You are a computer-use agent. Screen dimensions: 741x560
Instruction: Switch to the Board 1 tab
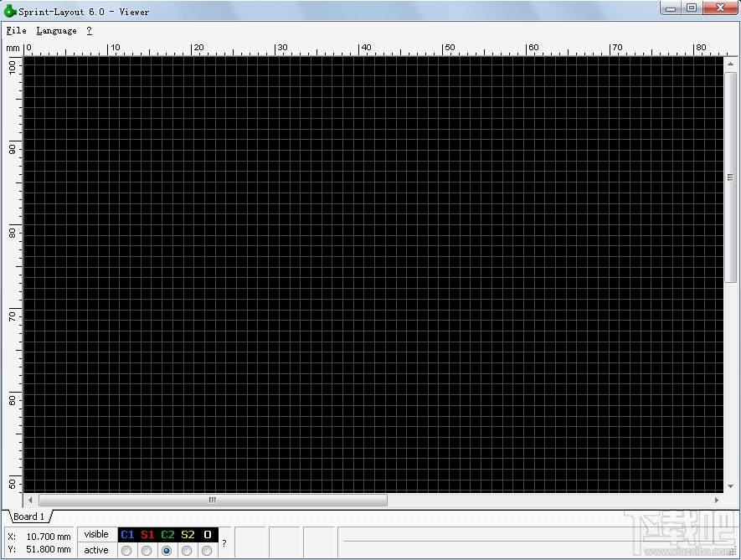coord(28,516)
